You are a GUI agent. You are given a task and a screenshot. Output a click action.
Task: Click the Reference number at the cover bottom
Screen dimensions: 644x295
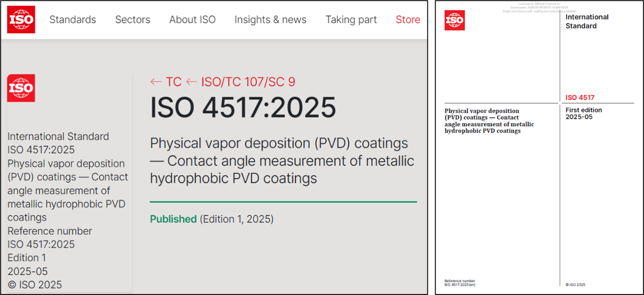[459, 283]
